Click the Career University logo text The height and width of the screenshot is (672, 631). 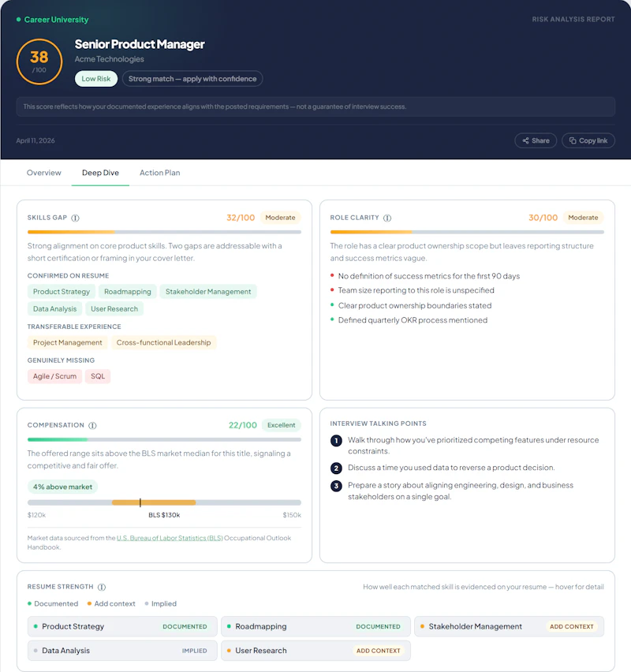click(56, 20)
